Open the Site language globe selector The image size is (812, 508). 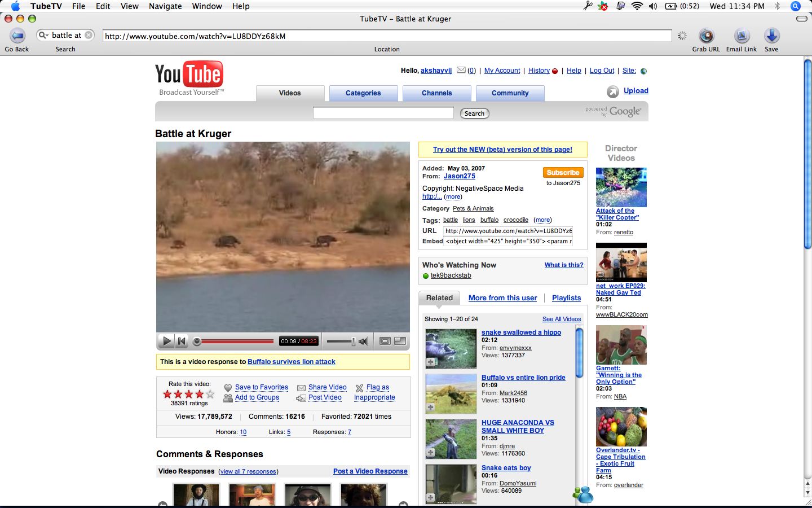(x=643, y=71)
